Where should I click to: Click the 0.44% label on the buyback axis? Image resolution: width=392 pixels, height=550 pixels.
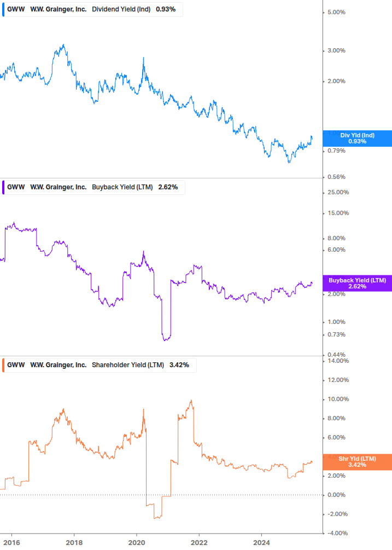tap(336, 355)
